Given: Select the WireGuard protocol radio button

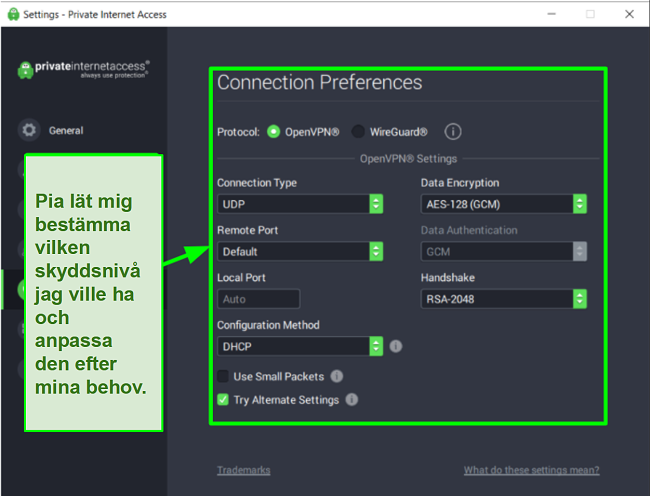Looking at the screenshot, I should (x=358, y=132).
